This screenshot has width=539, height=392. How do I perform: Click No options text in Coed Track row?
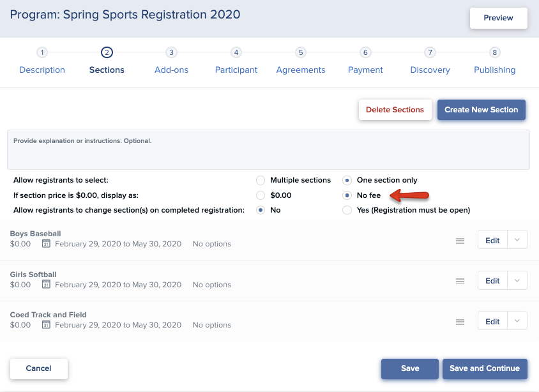[212, 325]
